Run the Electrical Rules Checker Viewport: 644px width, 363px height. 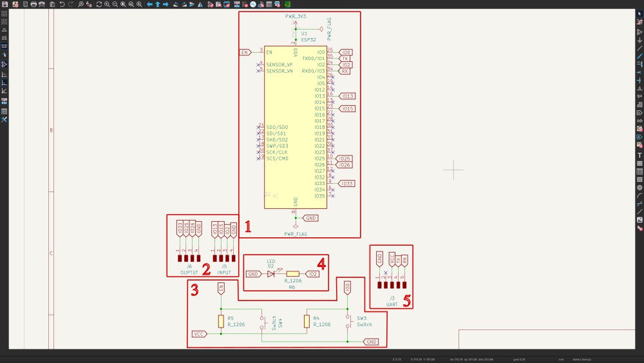[245, 4]
